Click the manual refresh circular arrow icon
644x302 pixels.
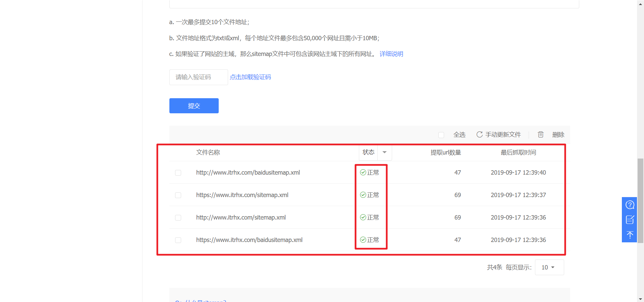[x=479, y=134]
